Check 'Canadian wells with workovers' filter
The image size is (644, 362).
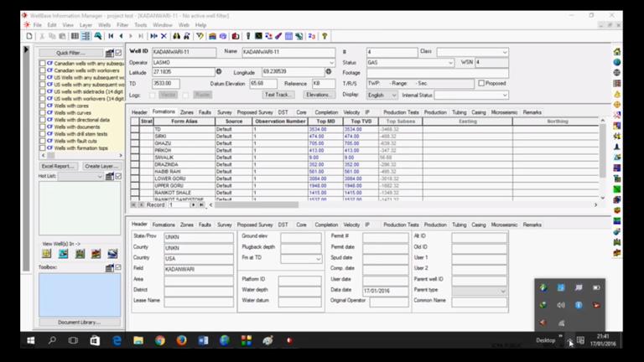pyautogui.click(x=42, y=70)
